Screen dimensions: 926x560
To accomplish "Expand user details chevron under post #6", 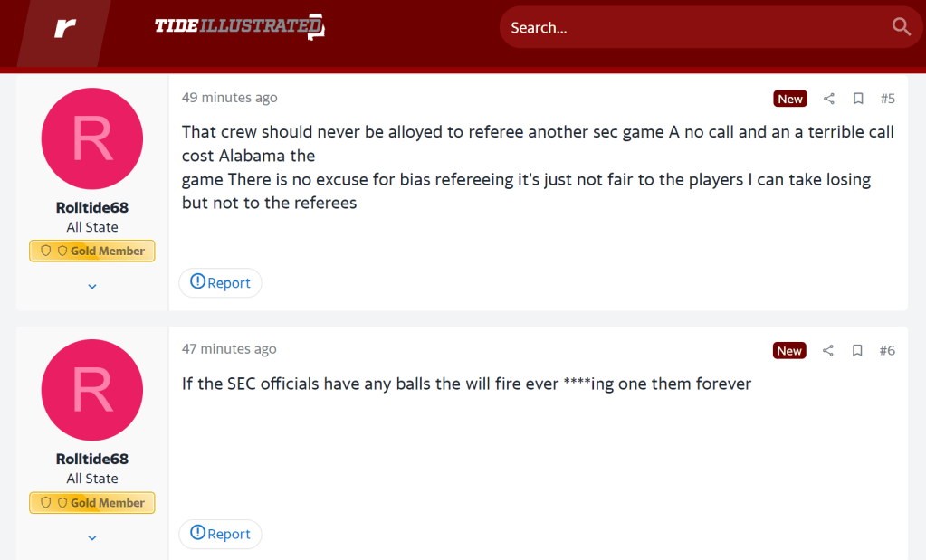I will point(92,537).
